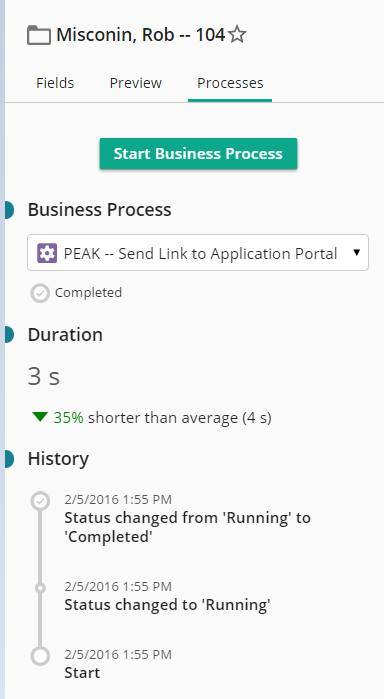
Task: Click the open circle marker at Start
Action: (40, 656)
